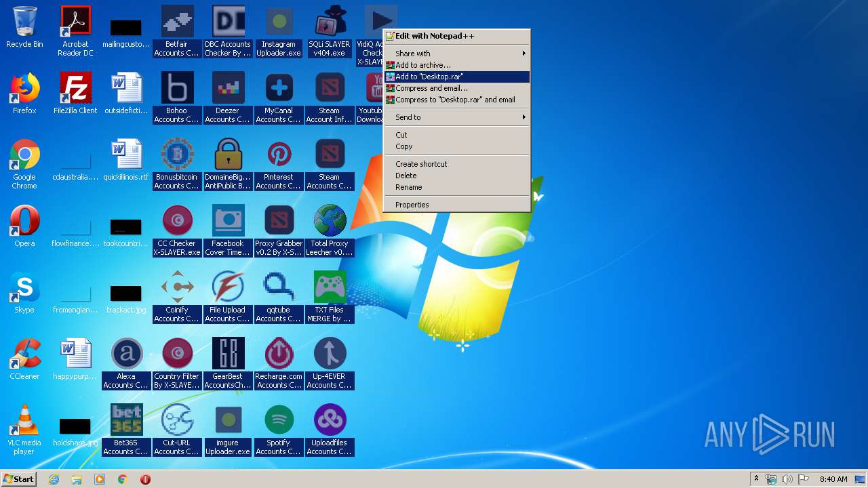
Task: Click the holdshare.jpg image file
Action: 75,432
